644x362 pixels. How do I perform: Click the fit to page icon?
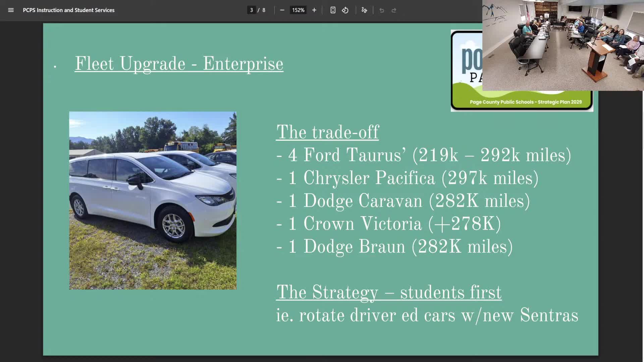point(333,10)
